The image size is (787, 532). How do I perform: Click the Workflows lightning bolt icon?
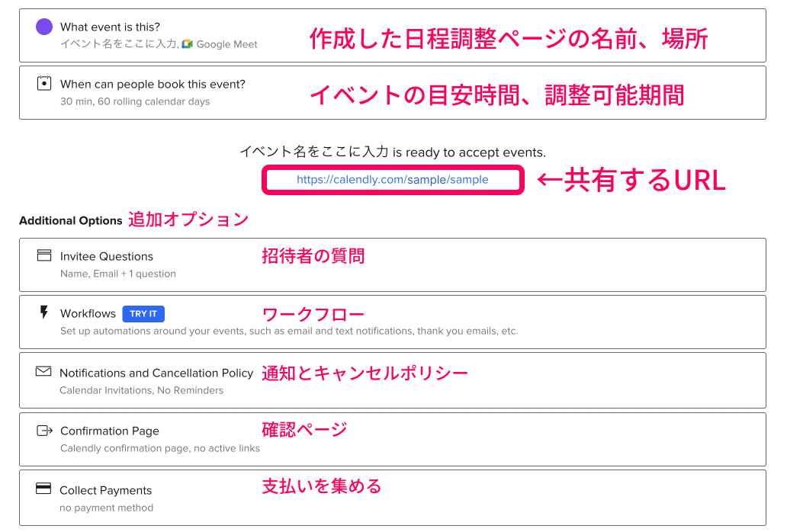(x=44, y=312)
